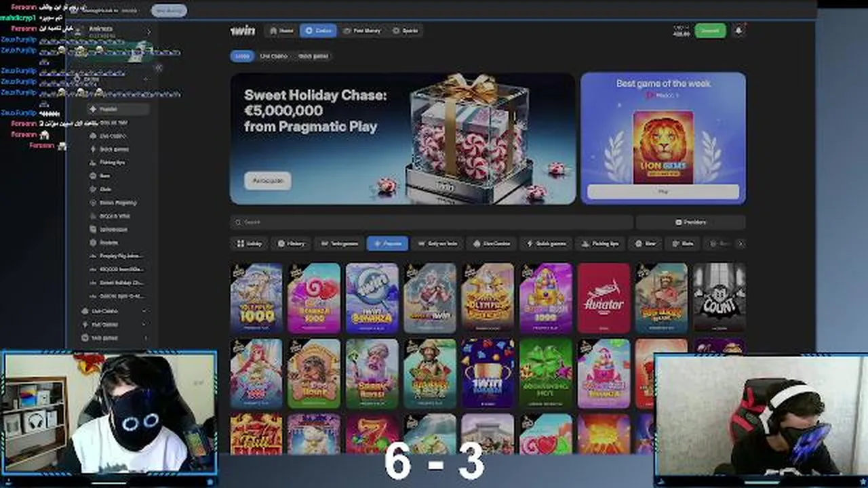The width and height of the screenshot is (868, 488).
Task: Open the gold Olympus game tile
Action: tap(488, 298)
